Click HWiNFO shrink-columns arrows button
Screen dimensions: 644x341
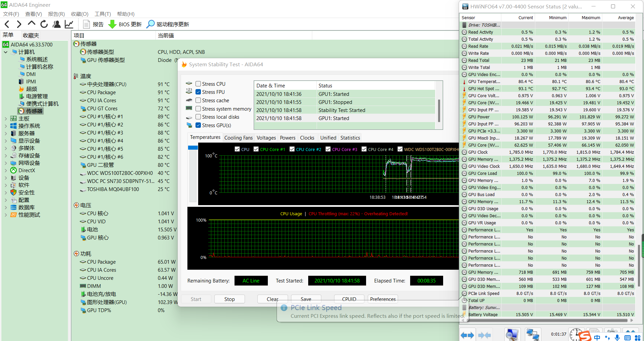(x=485, y=335)
